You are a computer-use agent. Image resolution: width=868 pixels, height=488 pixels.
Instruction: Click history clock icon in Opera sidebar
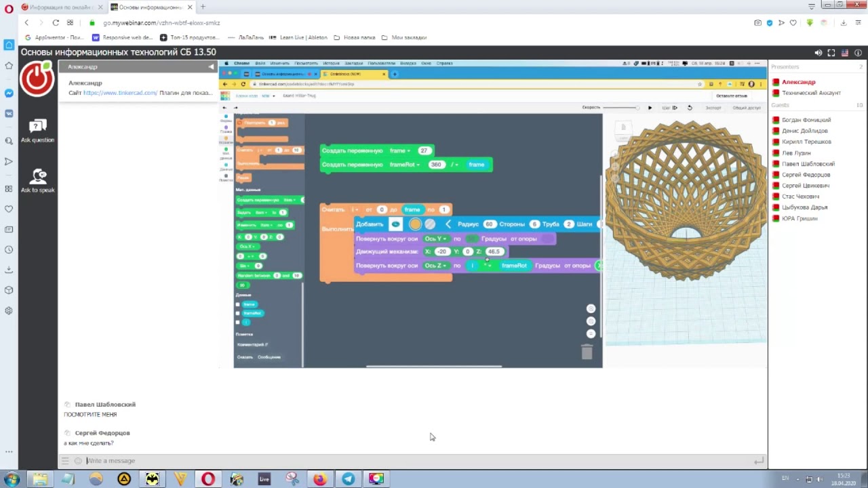(x=9, y=249)
